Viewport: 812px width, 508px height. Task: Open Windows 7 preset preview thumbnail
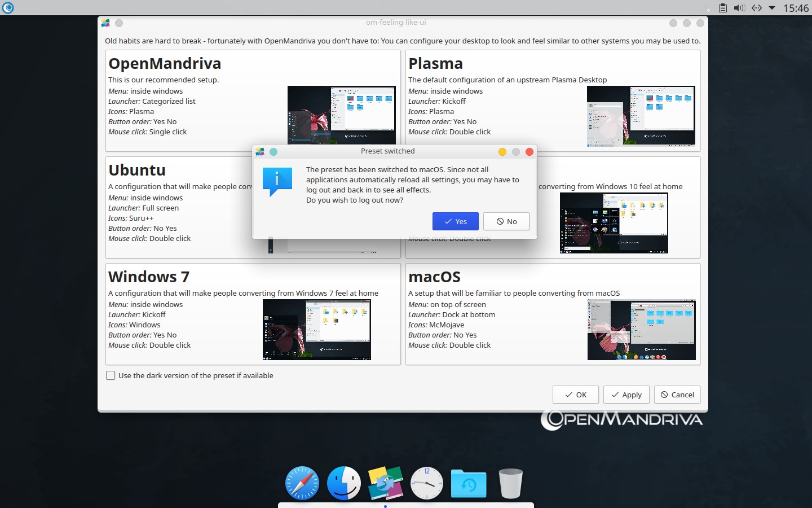point(317,330)
